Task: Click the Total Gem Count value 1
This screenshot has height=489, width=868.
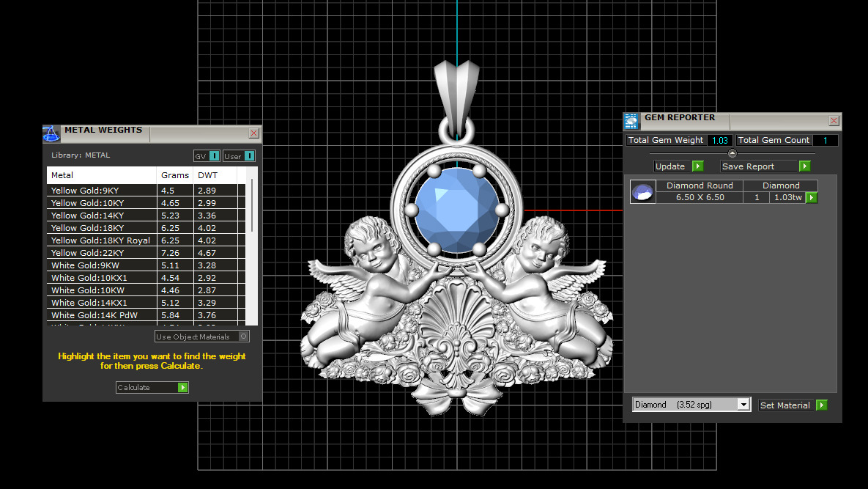Action: [x=825, y=141]
